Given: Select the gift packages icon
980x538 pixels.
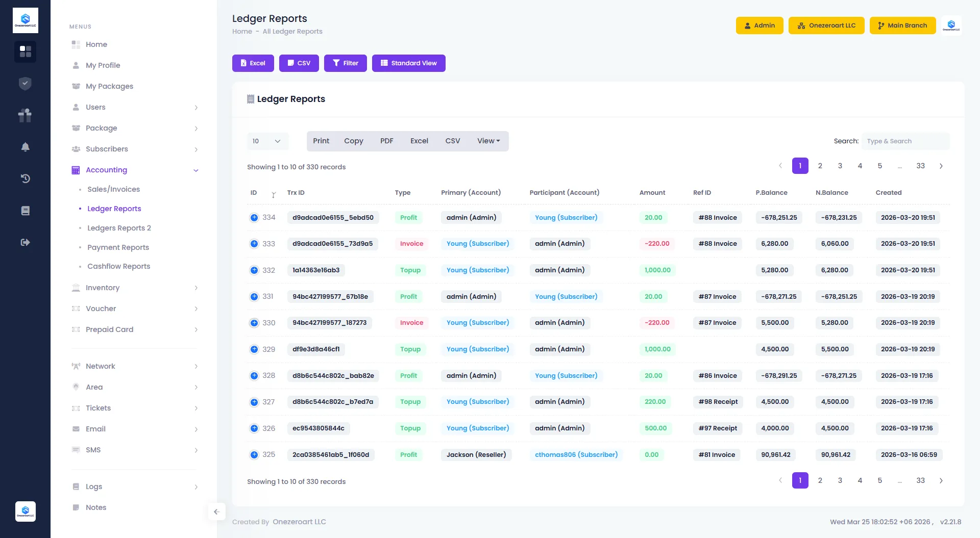Looking at the screenshot, I should tap(25, 115).
